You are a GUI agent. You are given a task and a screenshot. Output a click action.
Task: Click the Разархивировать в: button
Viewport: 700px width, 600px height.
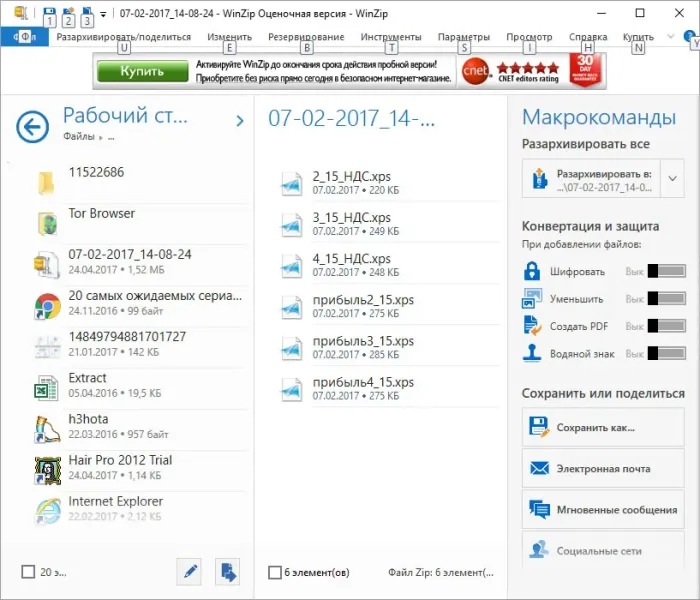592,179
